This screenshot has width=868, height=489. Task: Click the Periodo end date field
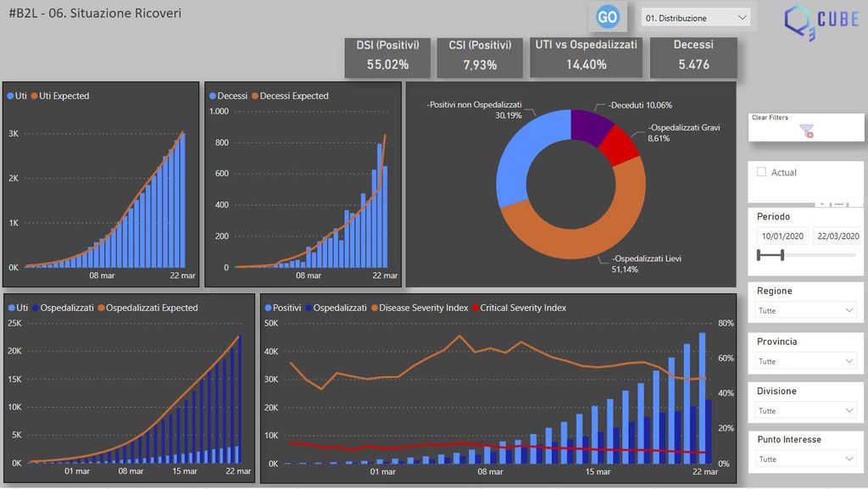[837, 236]
